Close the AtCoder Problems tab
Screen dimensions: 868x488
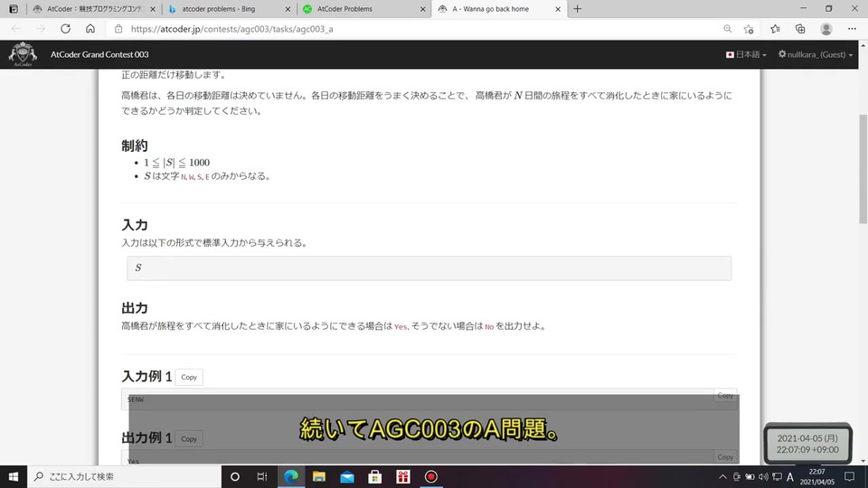coord(423,9)
